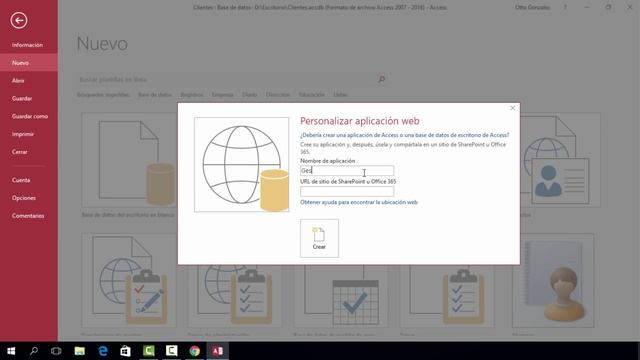Launch Google Chrome from taskbar
The width and height of the screenshot is (640, 360).
195,351
